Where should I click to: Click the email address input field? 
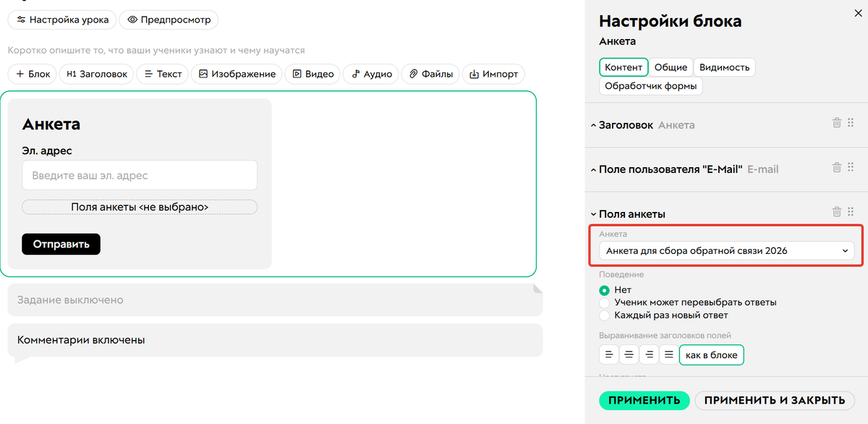pyautogui.click(x=140, y=176)
